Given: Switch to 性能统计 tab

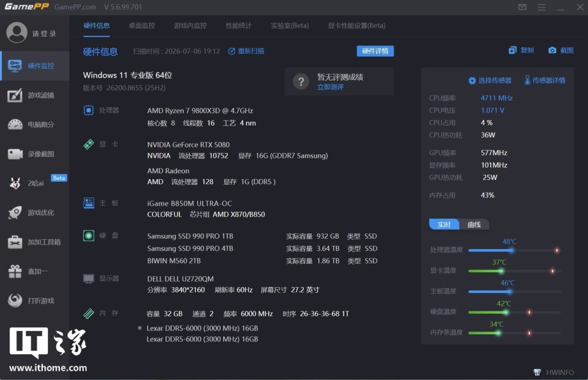Looking at the screenshot, I should 238,26.
